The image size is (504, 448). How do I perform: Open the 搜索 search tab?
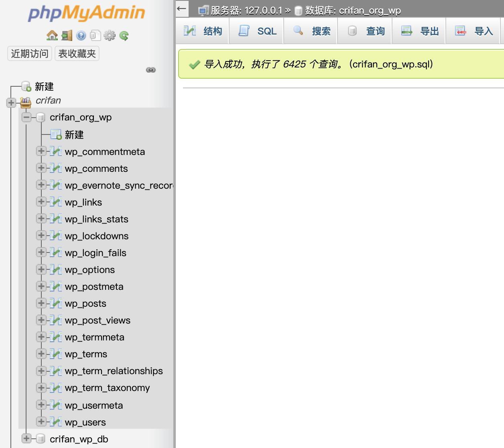[311, 31]
